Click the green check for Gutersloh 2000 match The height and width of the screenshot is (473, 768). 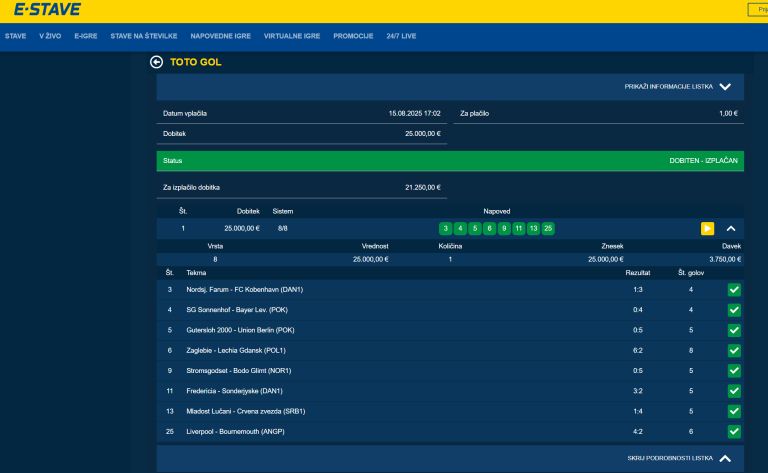point(734,331)
